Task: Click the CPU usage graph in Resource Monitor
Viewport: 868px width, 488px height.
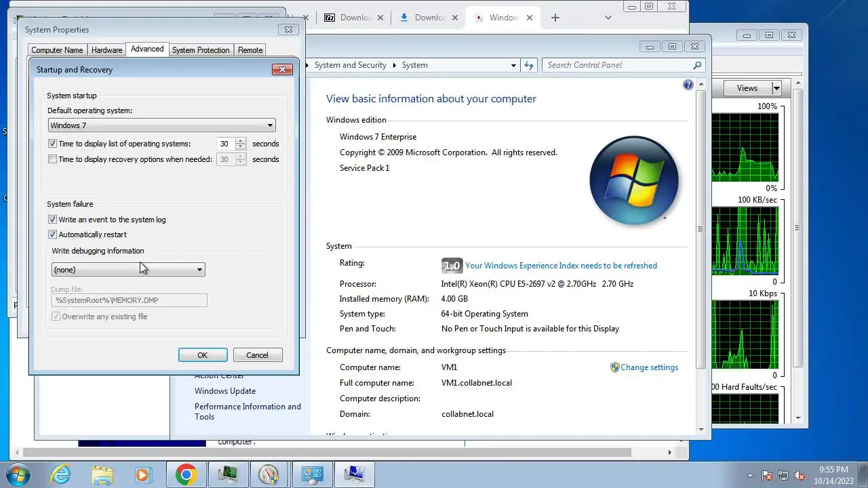Action: pyautogui.click(x=745, y=148)
